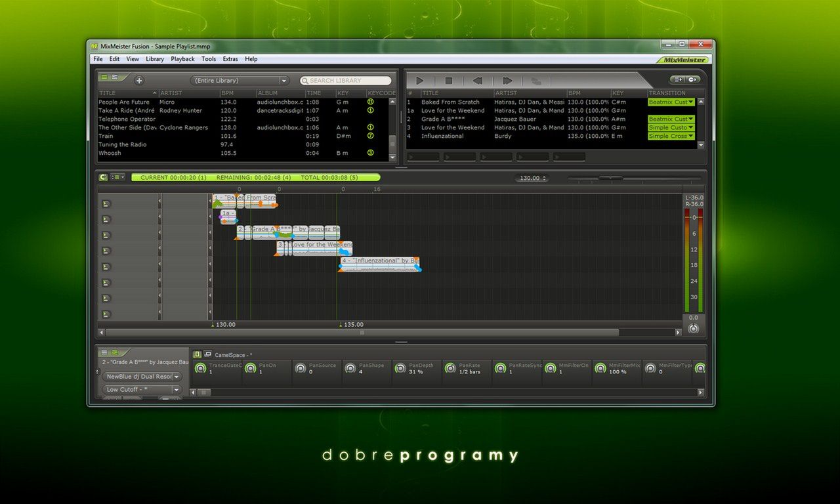Select the Influenzational clip on the timeline
The width and height of the screenshot is (840, 504).
point(379,264)
